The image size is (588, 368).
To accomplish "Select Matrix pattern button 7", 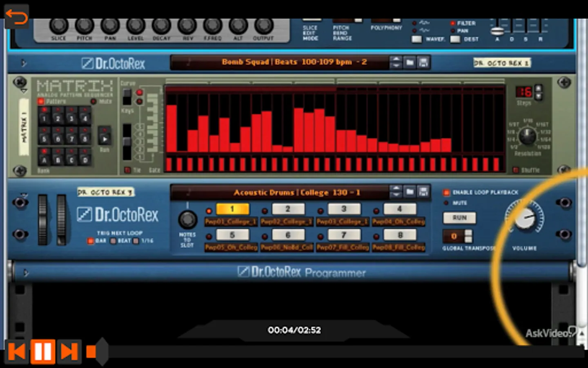I will (71, 136).
